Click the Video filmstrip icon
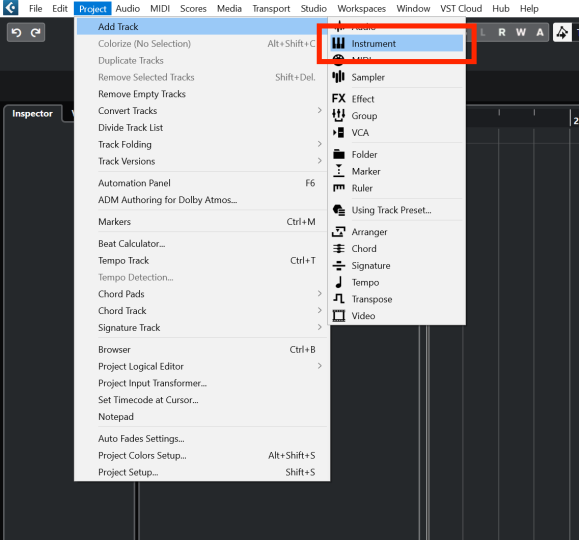 pos(338,315)
